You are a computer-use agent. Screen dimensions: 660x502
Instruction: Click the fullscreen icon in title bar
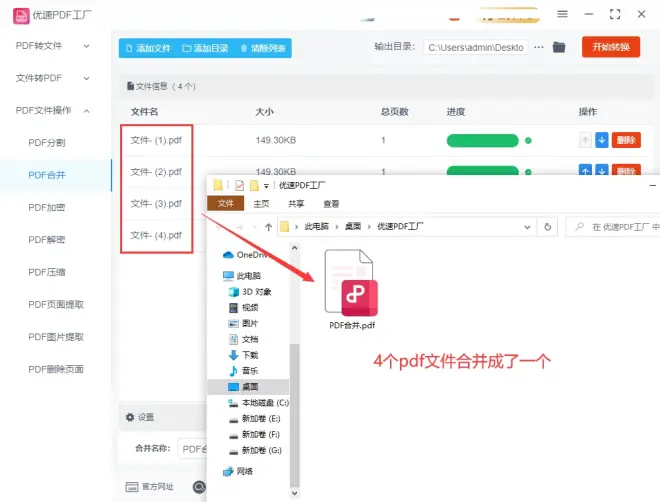(x=615, y=14)
